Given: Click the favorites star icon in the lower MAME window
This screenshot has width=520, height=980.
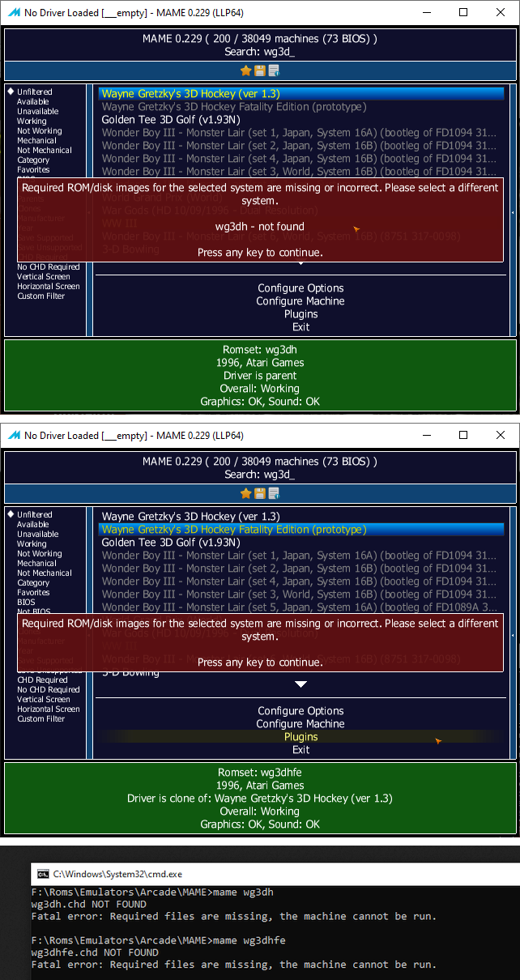Looking at the screenshot, I should 246,493.
